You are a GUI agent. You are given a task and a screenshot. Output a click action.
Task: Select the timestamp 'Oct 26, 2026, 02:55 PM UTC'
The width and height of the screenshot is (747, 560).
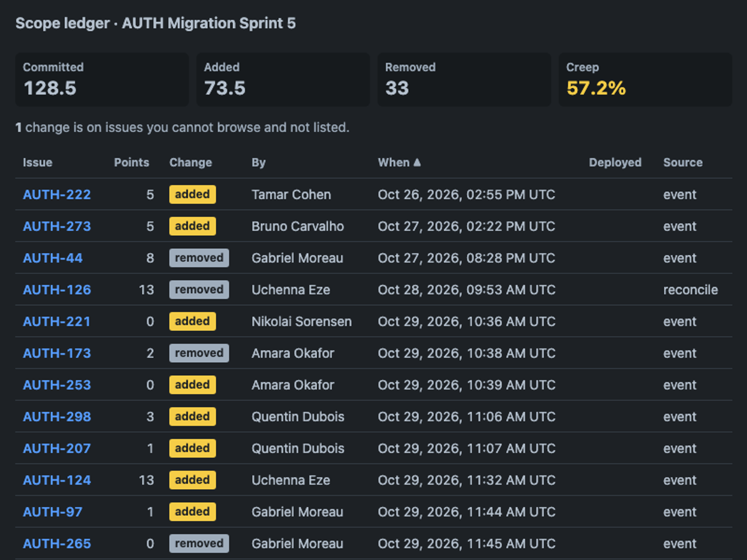pyautogui.click(x=466, y=195)
